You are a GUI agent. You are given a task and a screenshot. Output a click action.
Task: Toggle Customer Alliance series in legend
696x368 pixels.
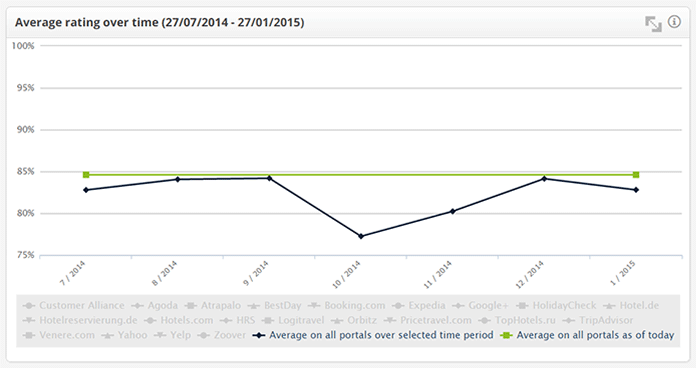(x=74, y=305)
